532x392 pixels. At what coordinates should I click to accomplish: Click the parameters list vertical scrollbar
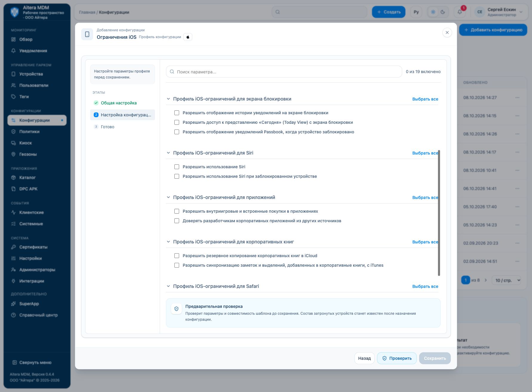(439, 213)
